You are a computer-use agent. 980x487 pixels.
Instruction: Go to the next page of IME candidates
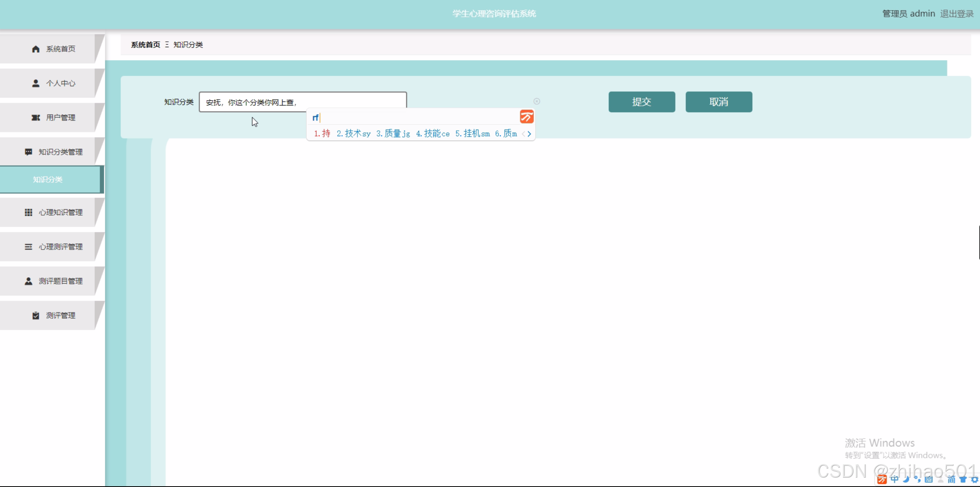tap(529, 134)
